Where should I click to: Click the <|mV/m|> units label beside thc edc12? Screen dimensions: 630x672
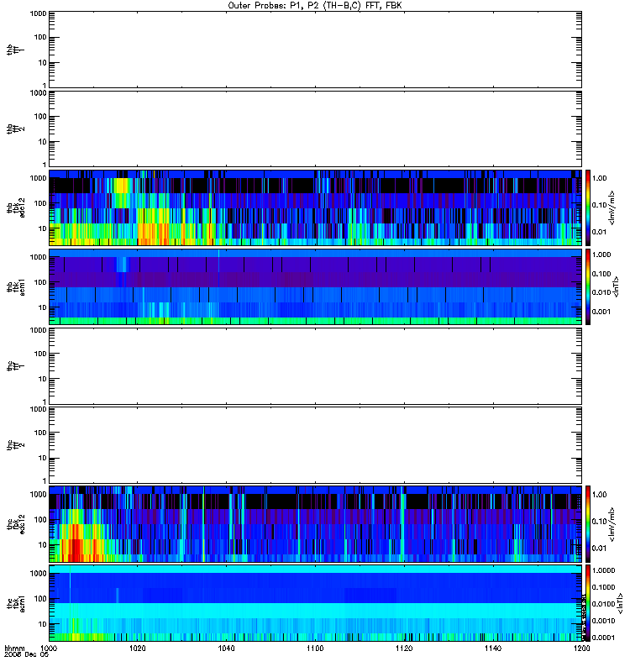pyautogui.click(x=612, y=523)
